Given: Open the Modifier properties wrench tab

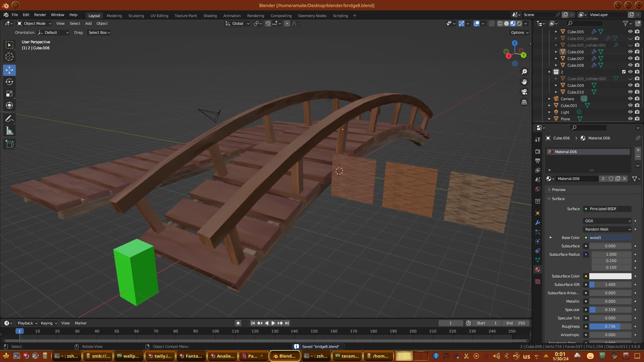Looking at the screenshot, I should click(x=538, y=223).
